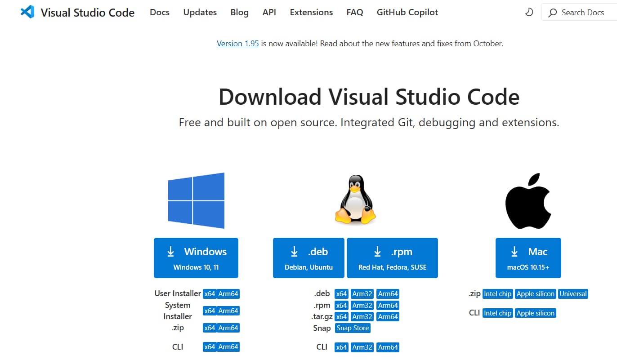Click the magnifier icon in Search Docs
This screenshot has height=364, width=617.
(553, 13)
